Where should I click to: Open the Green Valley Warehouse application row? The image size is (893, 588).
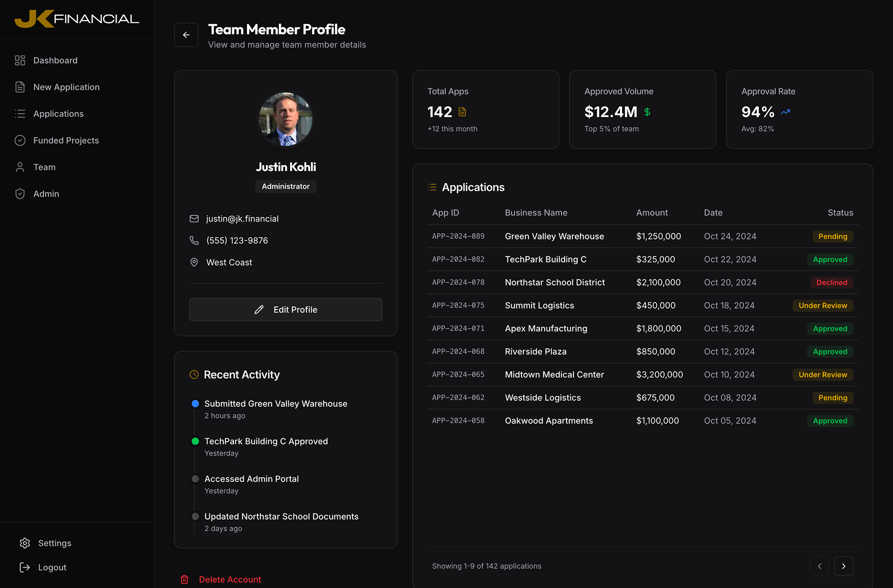click(554, 236)
